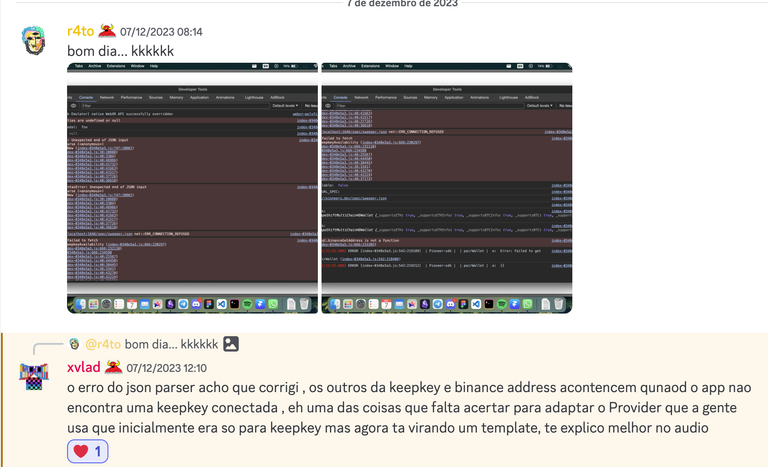The width and height of the screenshot is (768, 470).
Task: Open r4to's profile avatar
Action: pyautogui.click(x=33, y=40)
